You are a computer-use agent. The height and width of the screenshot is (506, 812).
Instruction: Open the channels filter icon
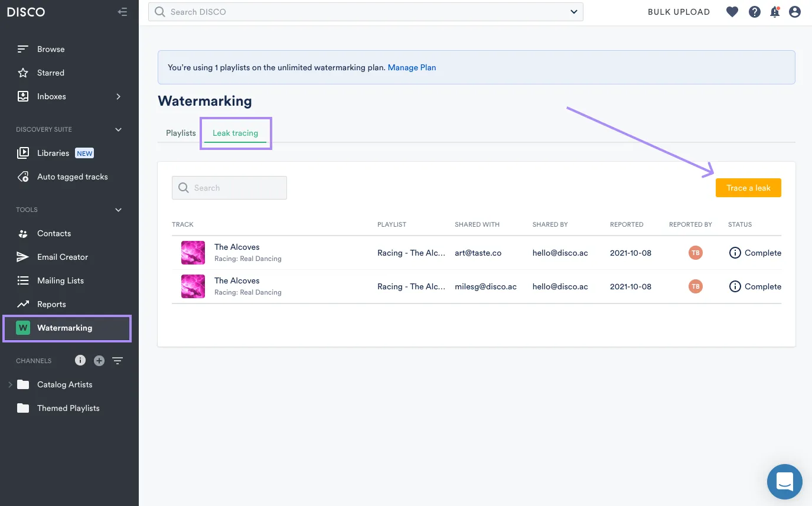[118, 360]
